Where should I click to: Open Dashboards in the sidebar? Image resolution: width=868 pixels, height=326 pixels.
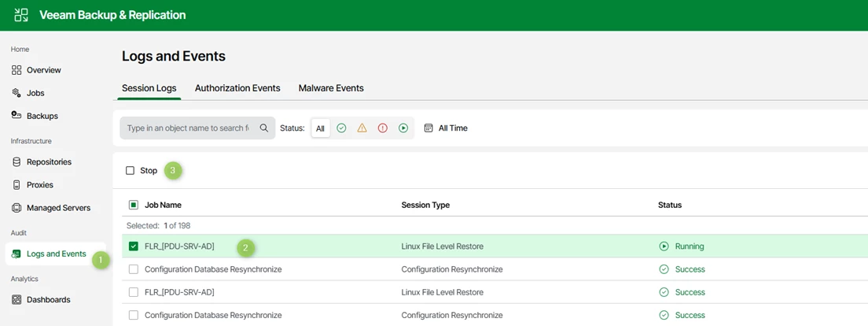tap(48, 300)
